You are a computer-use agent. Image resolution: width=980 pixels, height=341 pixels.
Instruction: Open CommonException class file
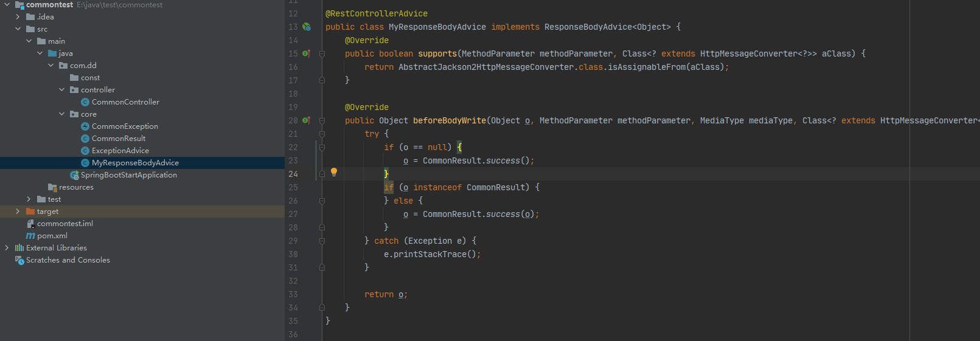(125, 126)
